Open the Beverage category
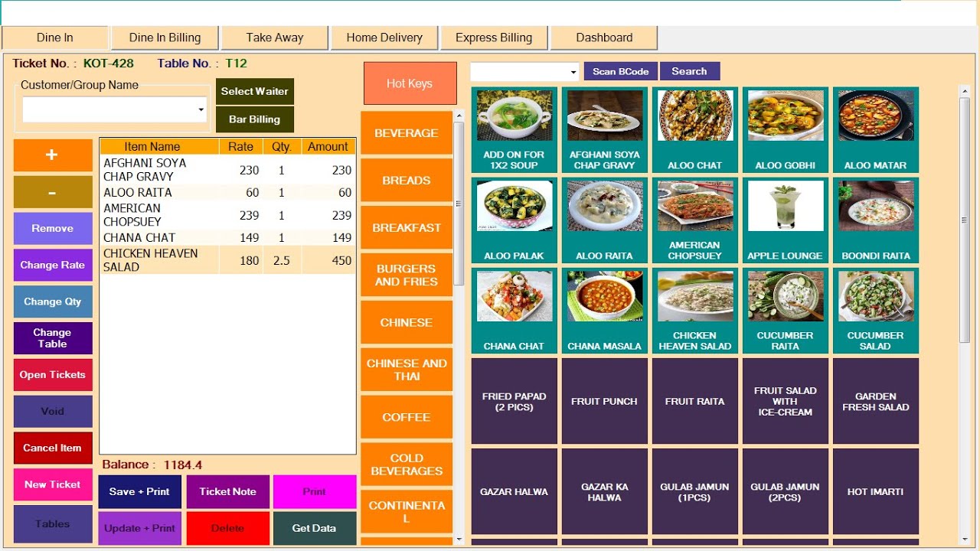The image size is (980, 551). tap(407, 133)
